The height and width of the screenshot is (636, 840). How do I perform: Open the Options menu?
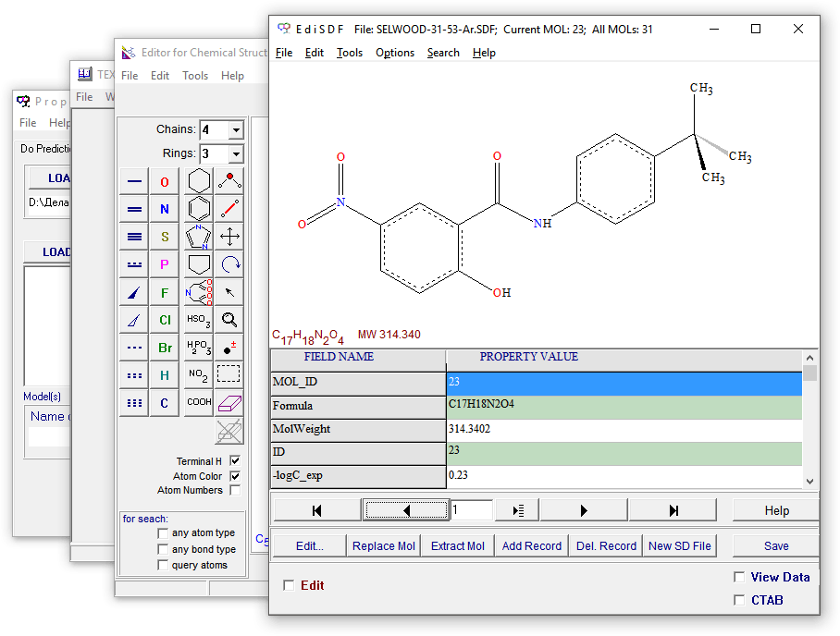coord(394,53)
